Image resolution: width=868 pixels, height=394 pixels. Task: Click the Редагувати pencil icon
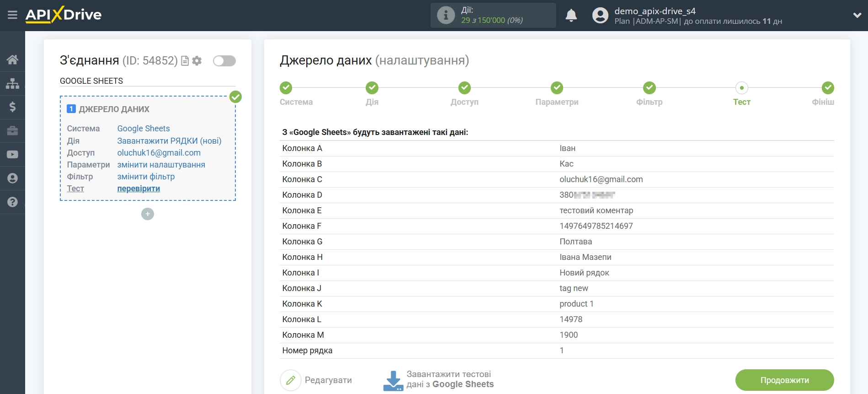pos(291,380)
